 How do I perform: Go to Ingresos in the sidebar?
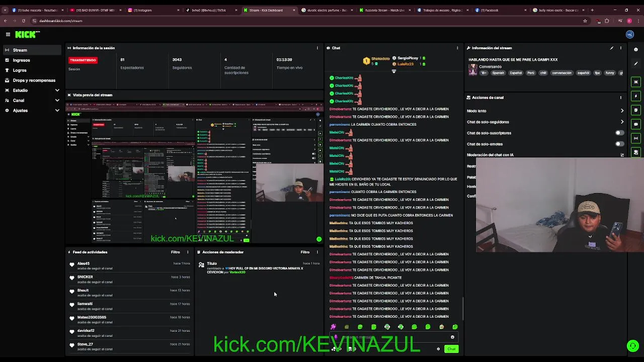tap(31, 60)
